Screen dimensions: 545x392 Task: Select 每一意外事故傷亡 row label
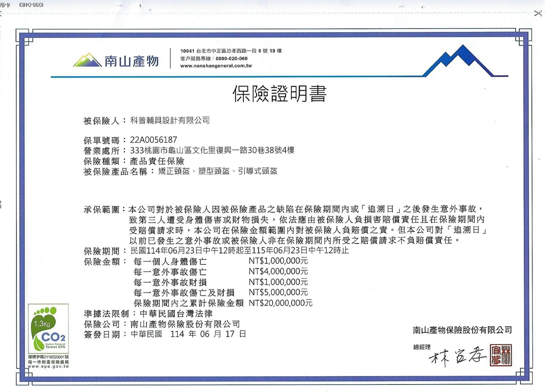coord(170,272)
